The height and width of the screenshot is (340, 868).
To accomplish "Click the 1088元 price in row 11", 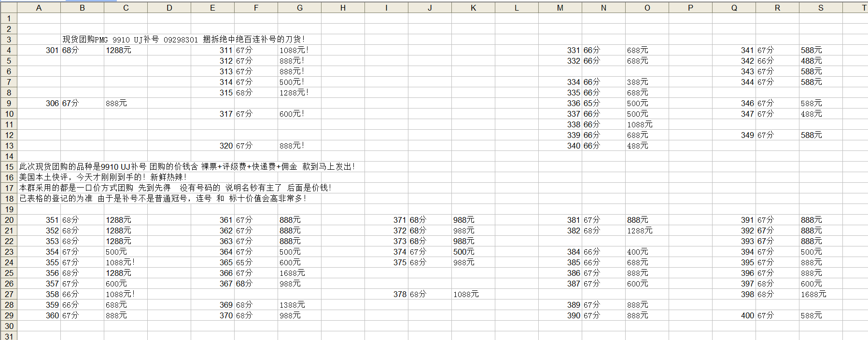I will click(x=640, y=124).
